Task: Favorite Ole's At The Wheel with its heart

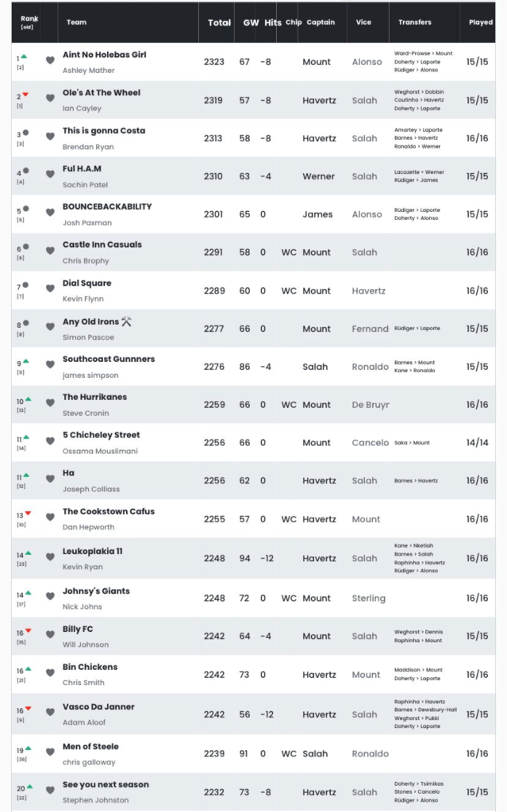Action: pos(50,98)
